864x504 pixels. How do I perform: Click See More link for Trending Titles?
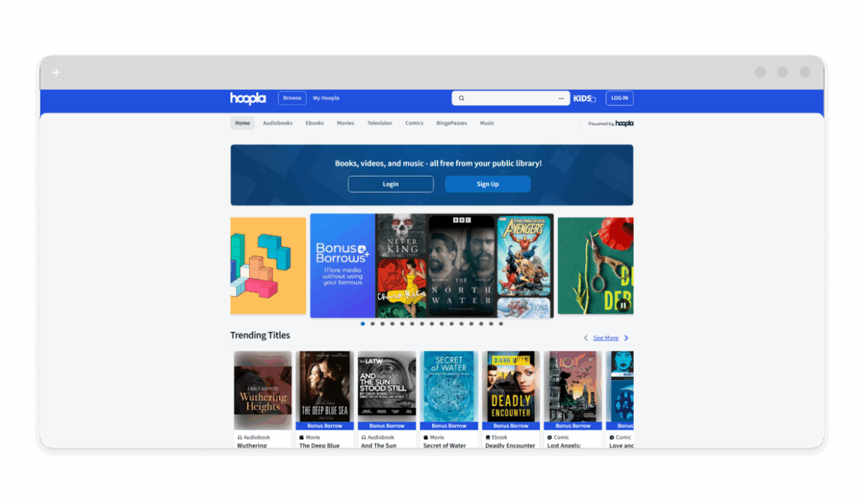[606, 338]
